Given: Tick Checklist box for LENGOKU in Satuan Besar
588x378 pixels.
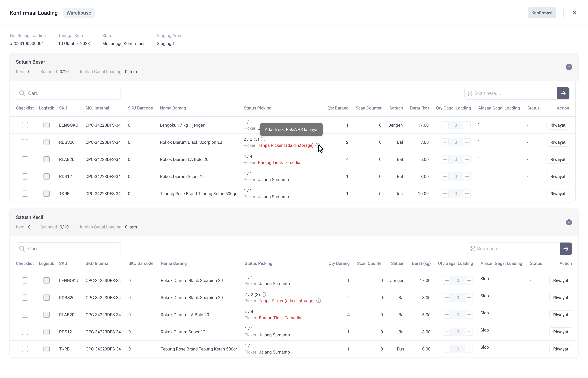Looking at the screenshot, I should click(25, 125).
